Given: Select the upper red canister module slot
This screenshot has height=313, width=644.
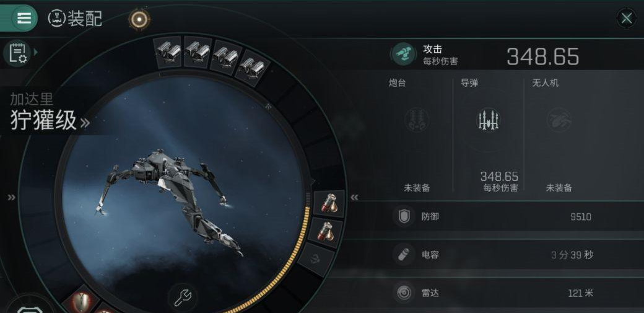Looking at the screenshot, I should tap(328, 203).
